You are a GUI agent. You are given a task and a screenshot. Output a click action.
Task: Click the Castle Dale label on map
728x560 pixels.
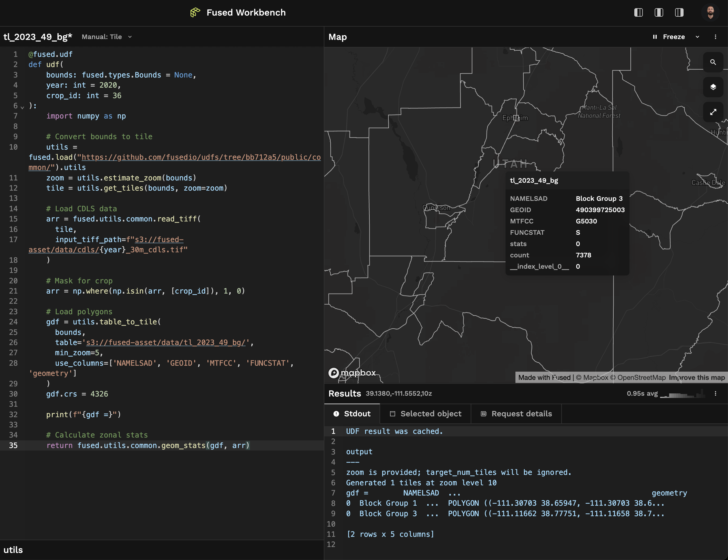pyautogui.click(x=708, y=182)
